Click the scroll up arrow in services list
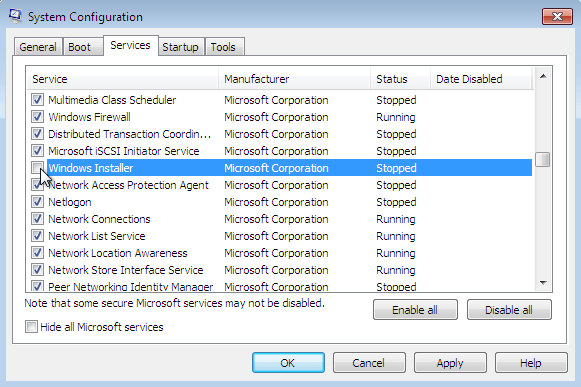Viewport: 581px width, 387px height. coord(543,76)
